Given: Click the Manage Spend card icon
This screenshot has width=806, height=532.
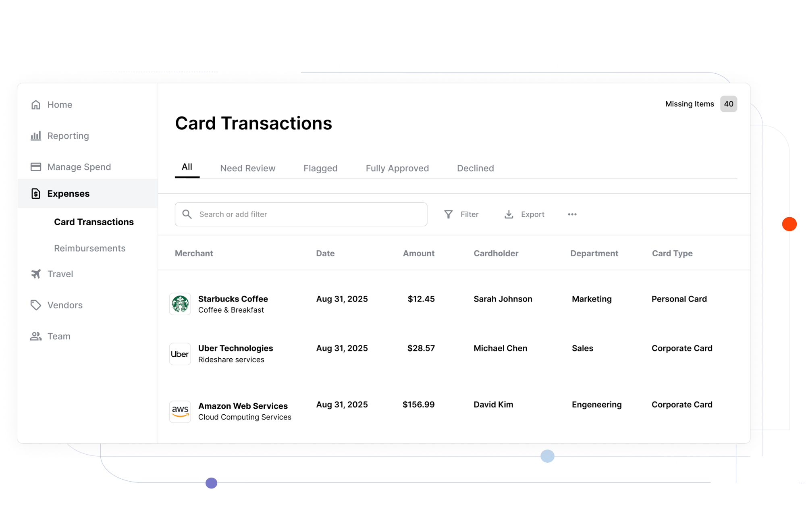Looking at the screenshot, I should (36, 166).
